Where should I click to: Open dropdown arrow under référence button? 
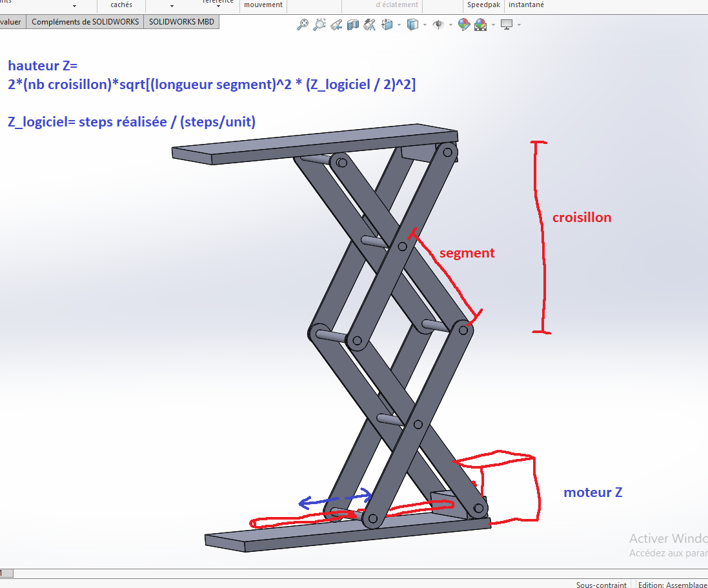click(x=219, y=6)
